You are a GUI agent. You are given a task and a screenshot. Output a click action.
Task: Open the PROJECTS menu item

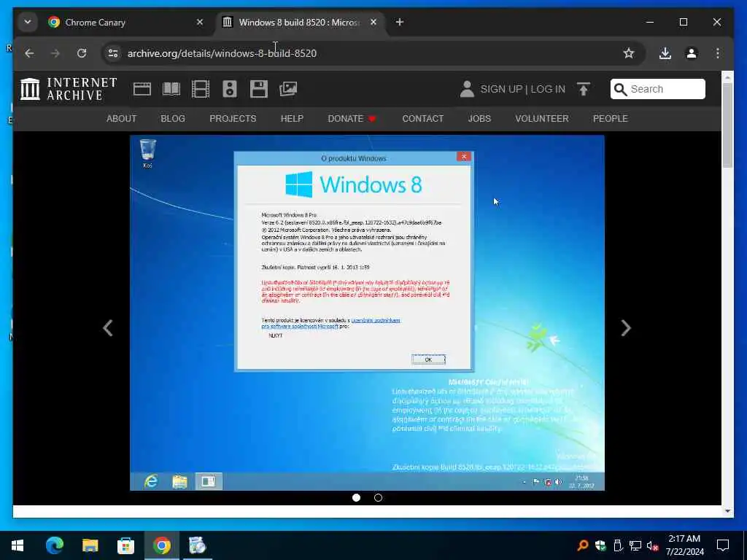click(x=233, y=119)
